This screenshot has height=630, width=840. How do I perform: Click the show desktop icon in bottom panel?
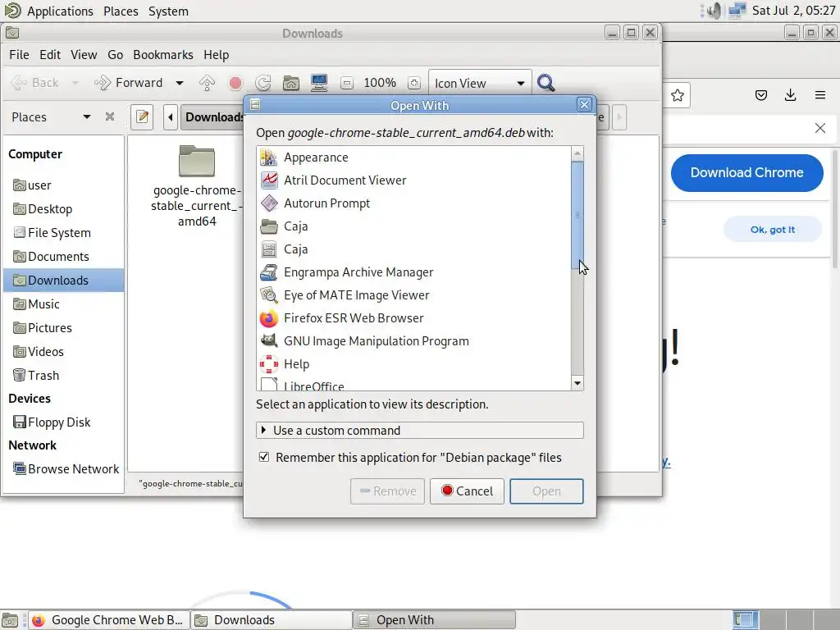tap(10, 620)
